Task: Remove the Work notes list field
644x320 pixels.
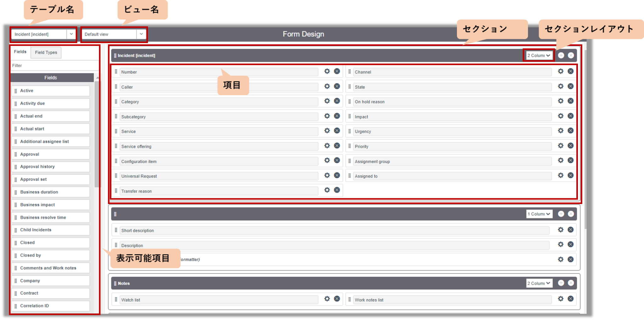Action: [x=570, y=299]
